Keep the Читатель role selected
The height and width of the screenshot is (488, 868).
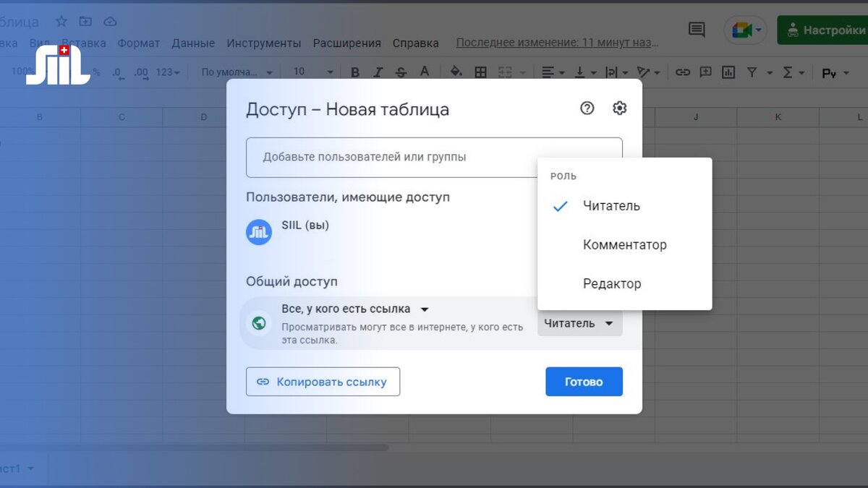pyautogui.click(x=611, y=205)
